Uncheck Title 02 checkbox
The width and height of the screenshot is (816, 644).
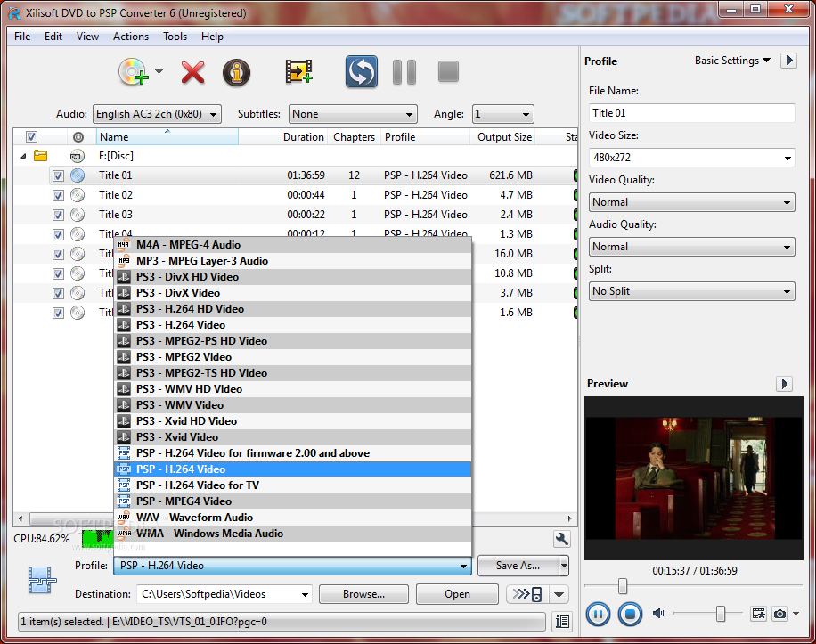(58, 196)
